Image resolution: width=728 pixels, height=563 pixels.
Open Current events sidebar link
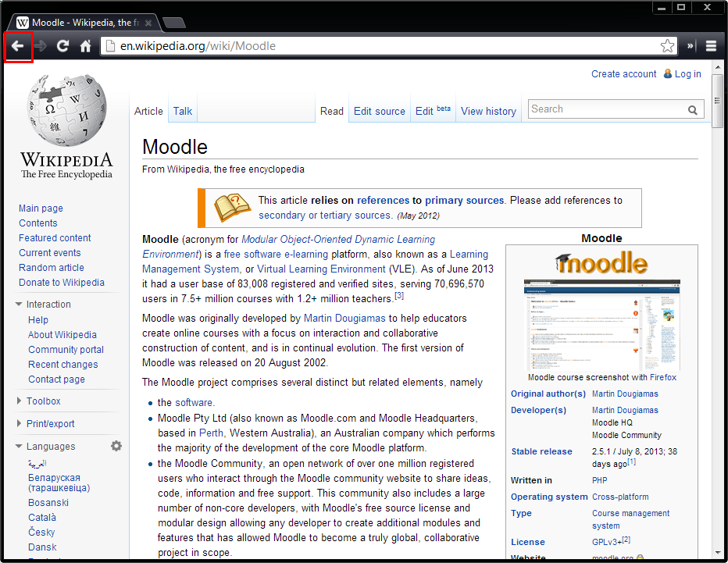(x=50, y=253)
